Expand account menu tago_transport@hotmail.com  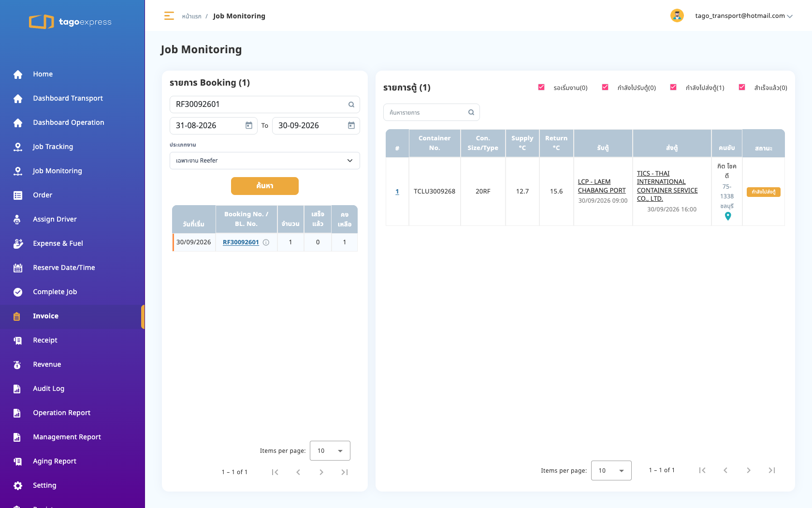(x=744, y=16)
